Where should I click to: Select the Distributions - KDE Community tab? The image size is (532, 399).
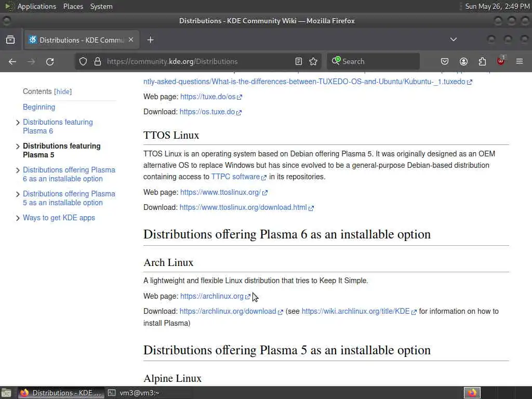tap(81, 40)
